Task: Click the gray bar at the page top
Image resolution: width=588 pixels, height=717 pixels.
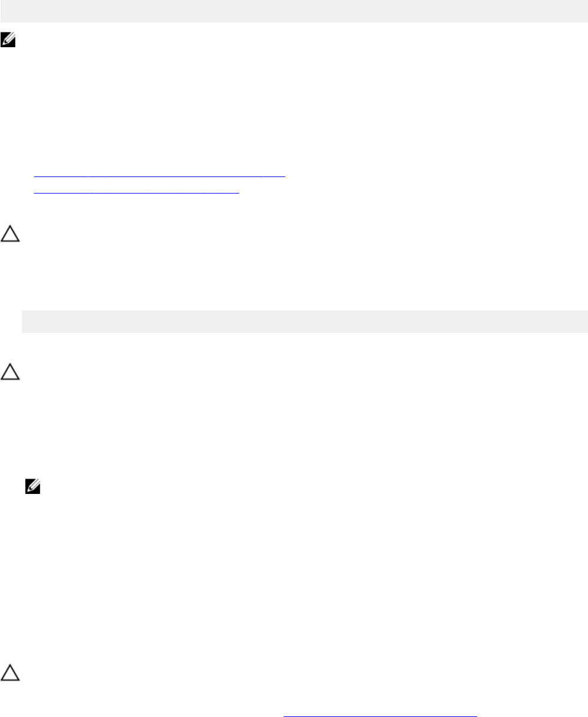Action: pos(294,11)
